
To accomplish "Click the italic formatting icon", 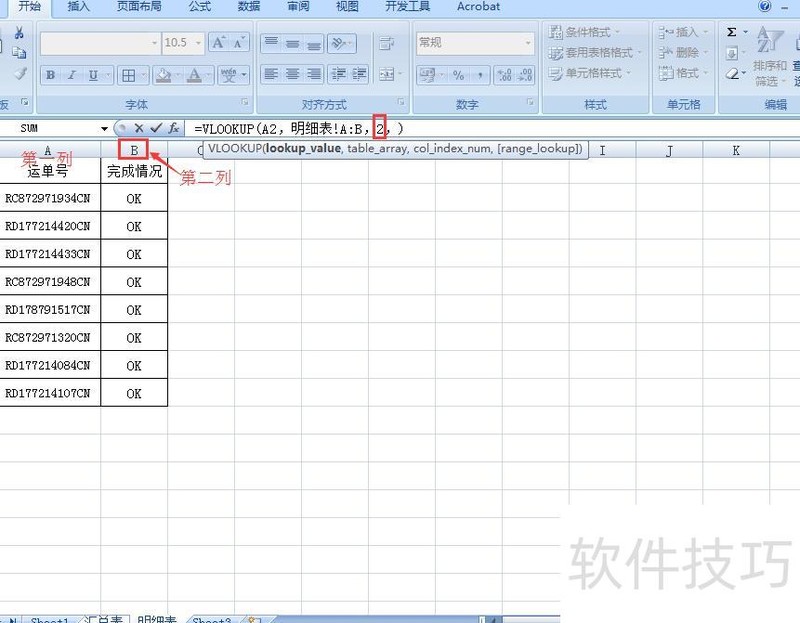I will pos(71,74).
